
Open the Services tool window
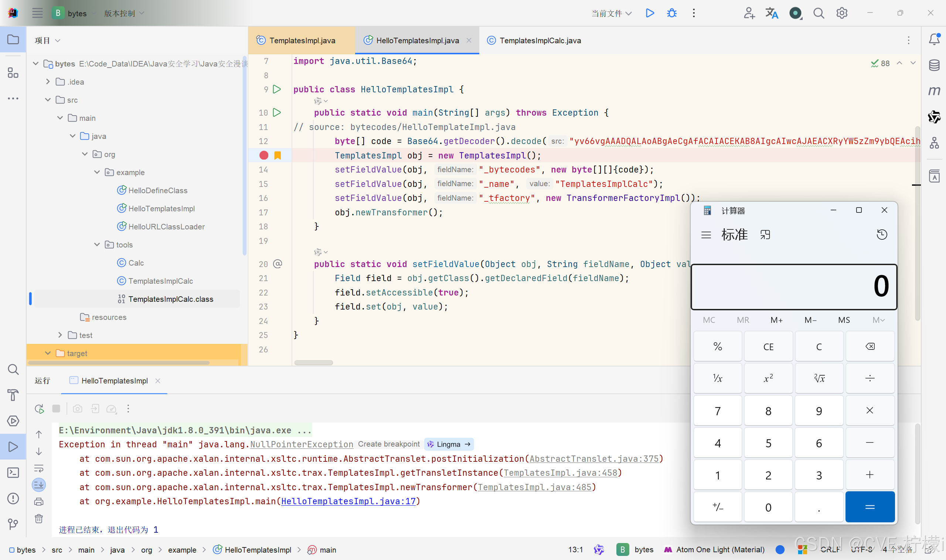click(13, 421)
